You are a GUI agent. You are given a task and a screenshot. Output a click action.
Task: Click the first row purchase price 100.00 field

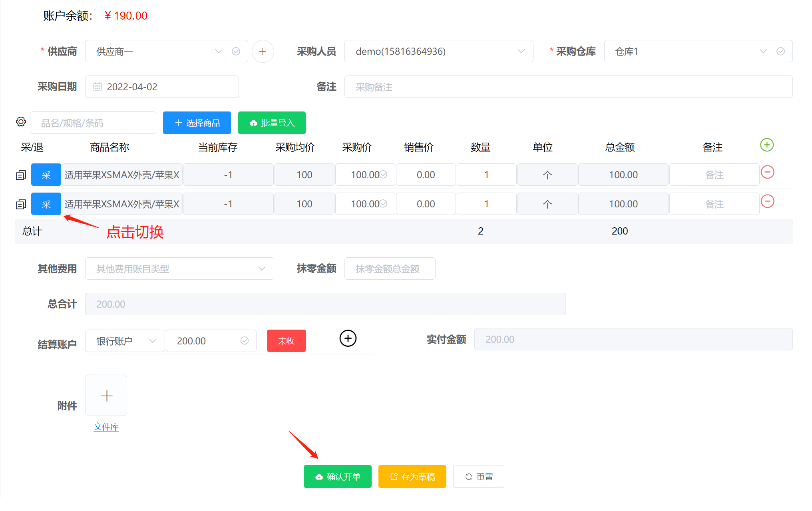coord(365,175)
